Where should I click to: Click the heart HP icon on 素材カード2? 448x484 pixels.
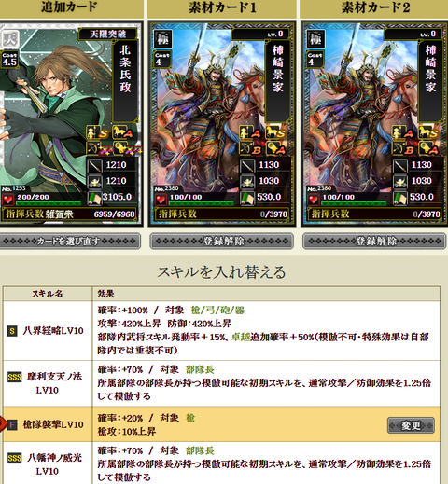[x=314, y=199]
